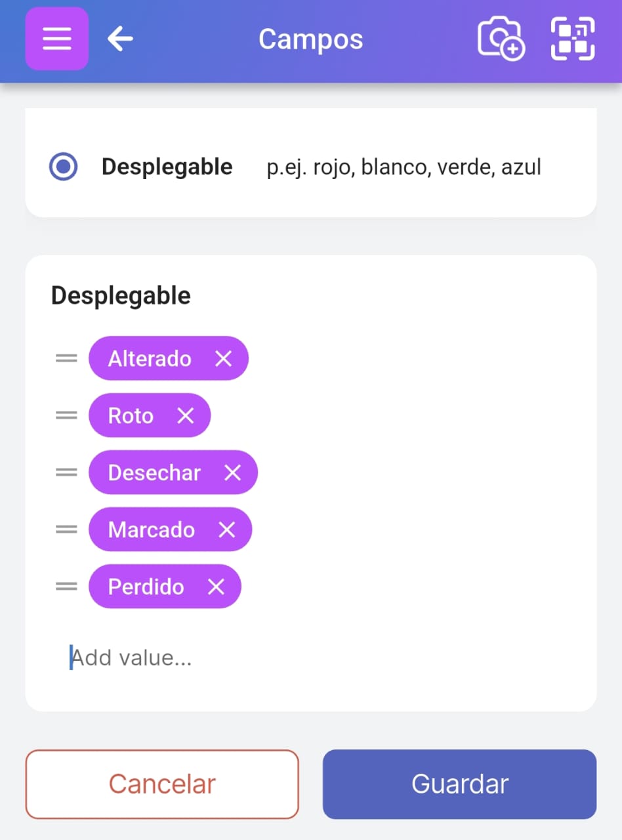Viewport: 622px width, 840px height.
Task: Remove the Perdido value
Action: (215, 587)
